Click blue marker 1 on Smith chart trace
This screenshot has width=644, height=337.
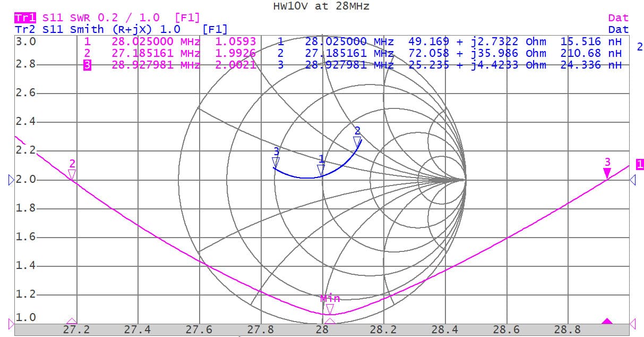[x=321, y=170]
